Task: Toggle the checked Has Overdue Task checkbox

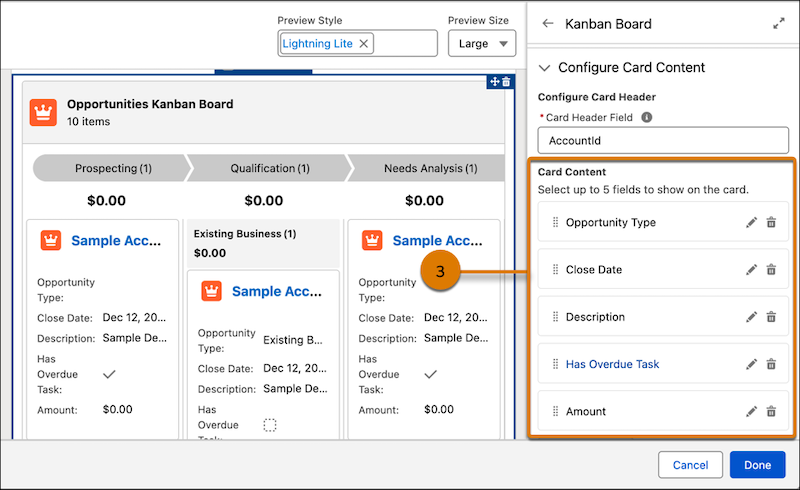Action: point(109,373)
